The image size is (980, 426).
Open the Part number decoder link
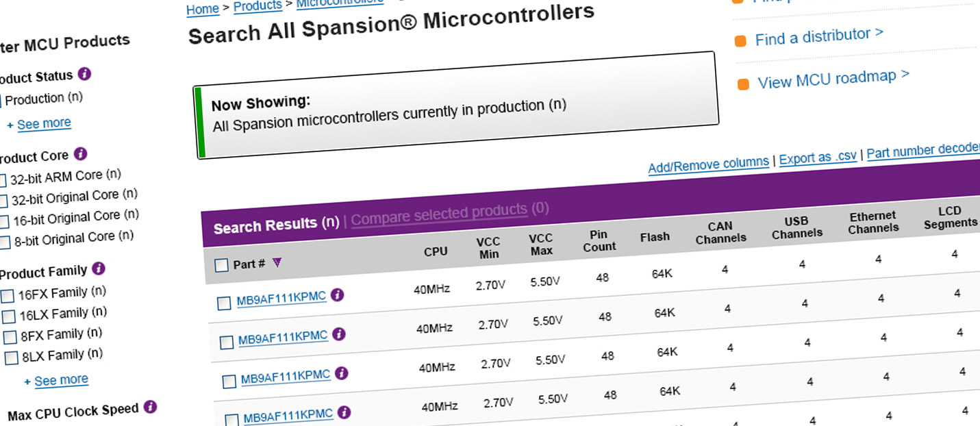tap(923, 151)
